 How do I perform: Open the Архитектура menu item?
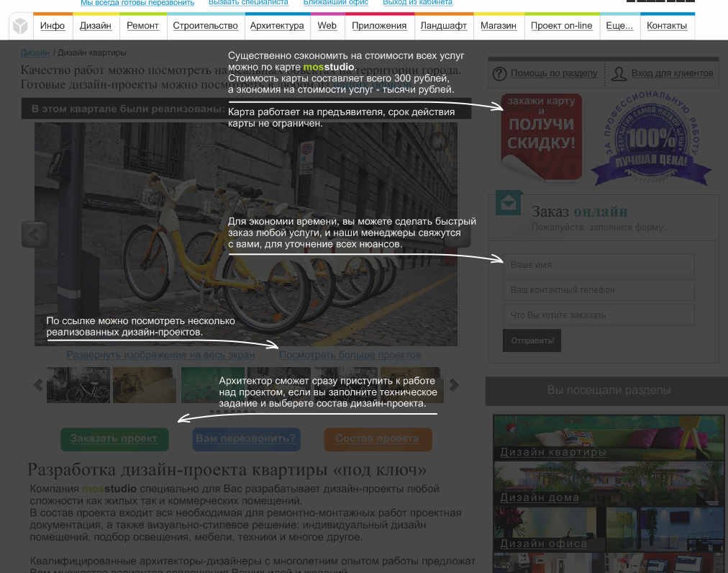277,26
